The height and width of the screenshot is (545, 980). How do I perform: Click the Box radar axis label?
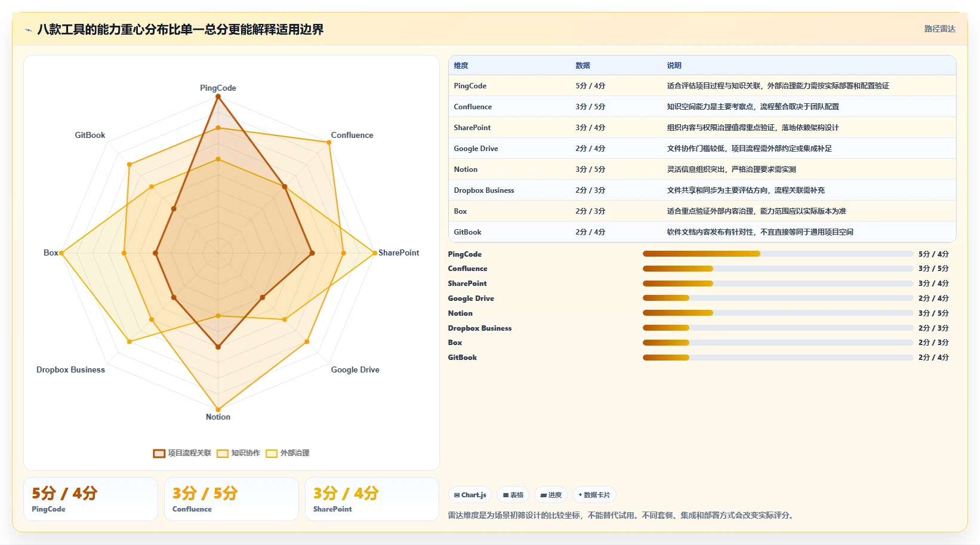point(51,253)
